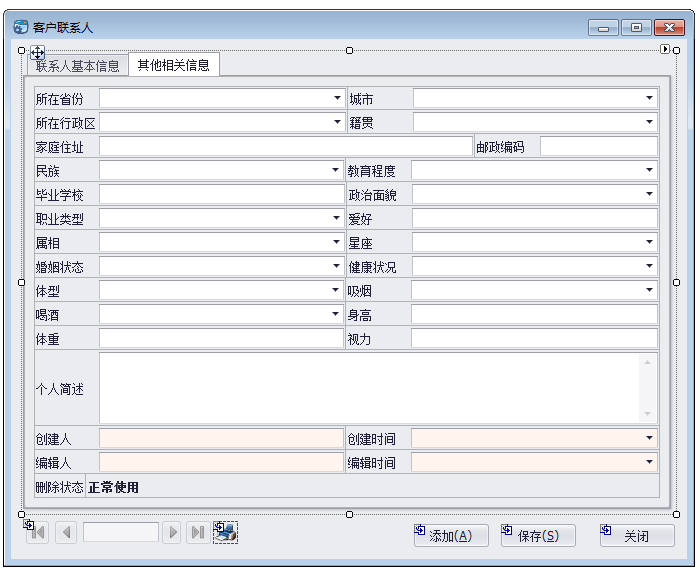Click the move handle cross-arrow icon

pos(37,53)
